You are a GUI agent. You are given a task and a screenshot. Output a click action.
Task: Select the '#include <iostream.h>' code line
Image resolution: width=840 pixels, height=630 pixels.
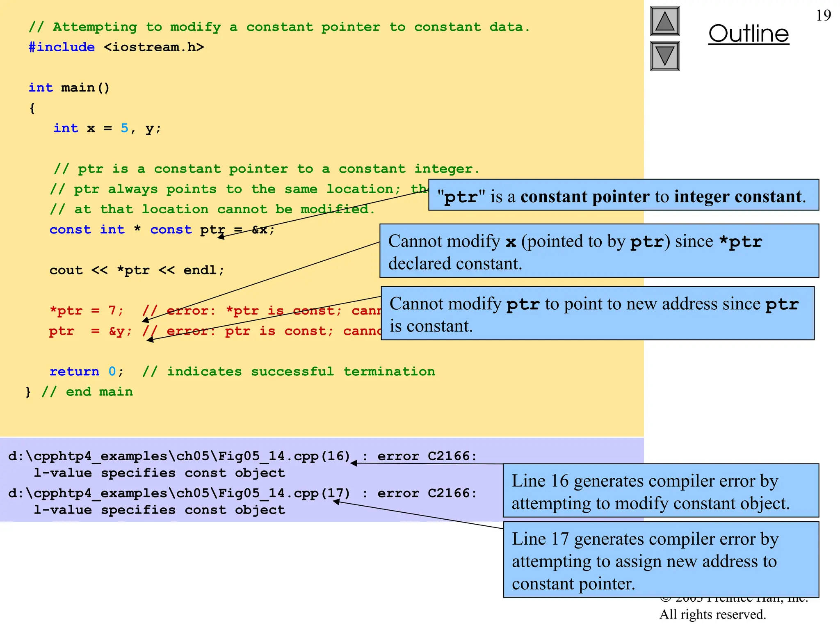pos(116,47)
